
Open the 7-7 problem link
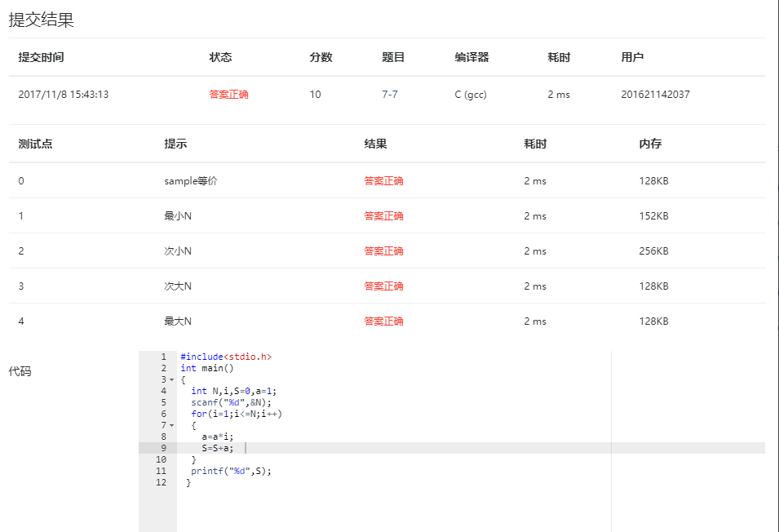[390, 95]
